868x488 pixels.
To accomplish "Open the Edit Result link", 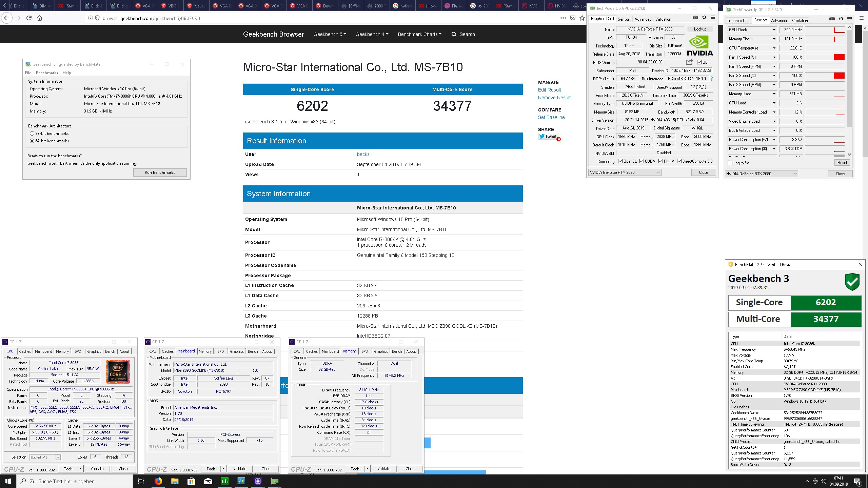I will click(x=549, y=90).
